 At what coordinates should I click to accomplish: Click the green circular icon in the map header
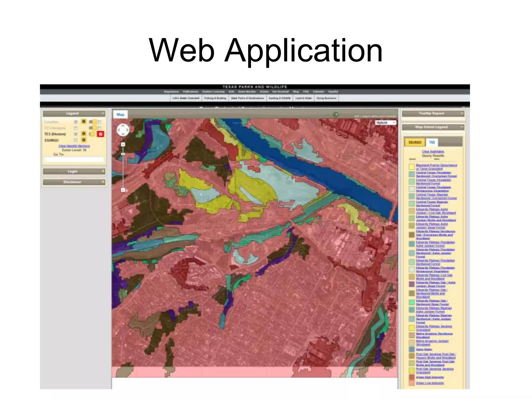point(336,115)
